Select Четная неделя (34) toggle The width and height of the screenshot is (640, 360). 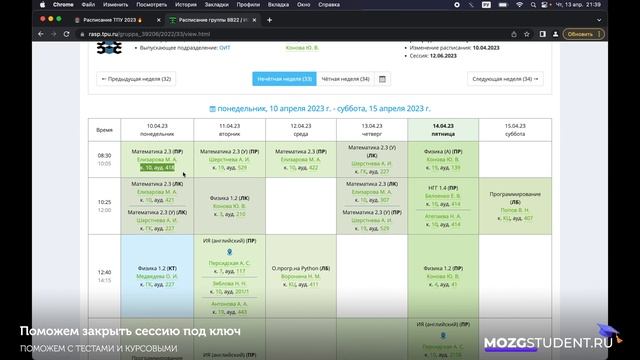346,79
